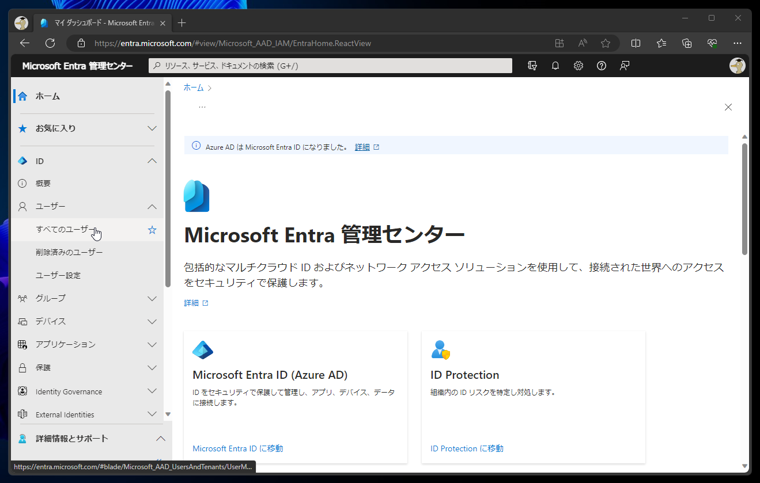Collapse the ID section chevron
760x483 pixels.
click(x=152, y=161)
